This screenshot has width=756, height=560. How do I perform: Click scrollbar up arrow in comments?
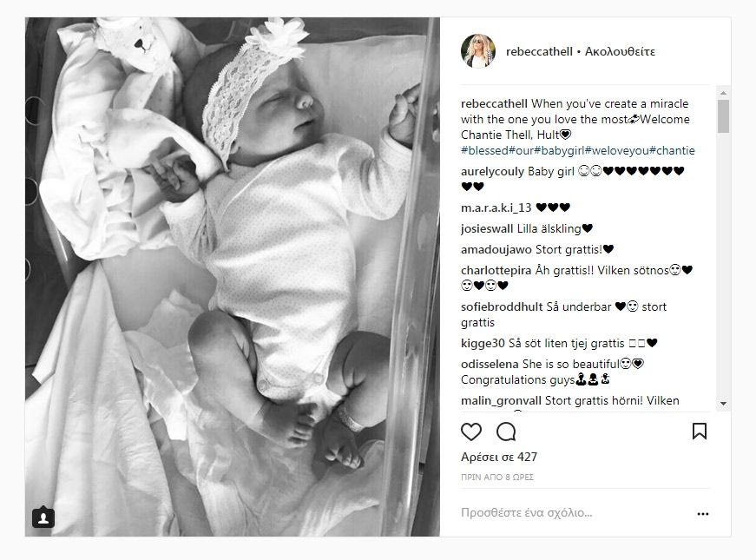coord(723,93)
